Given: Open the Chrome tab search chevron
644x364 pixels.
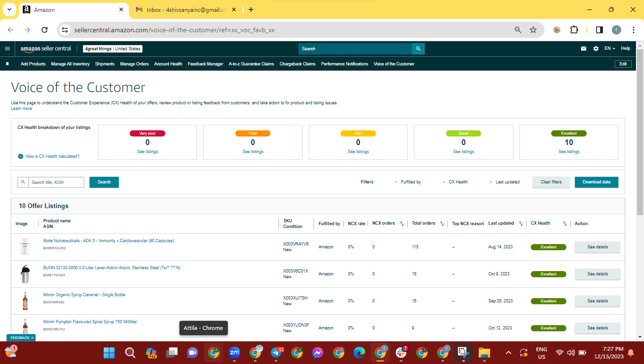Looking at the screenshot, I should click(x=9, y=9).
